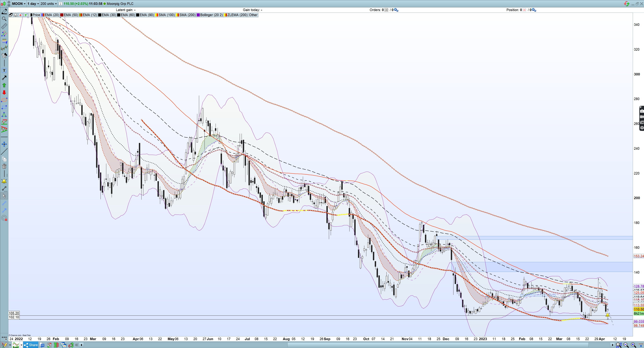Image resolution: width=644 pixels, height=348 pixels.
Task: Select the ruler measurement tool
Action: click(x=4, y=26)
